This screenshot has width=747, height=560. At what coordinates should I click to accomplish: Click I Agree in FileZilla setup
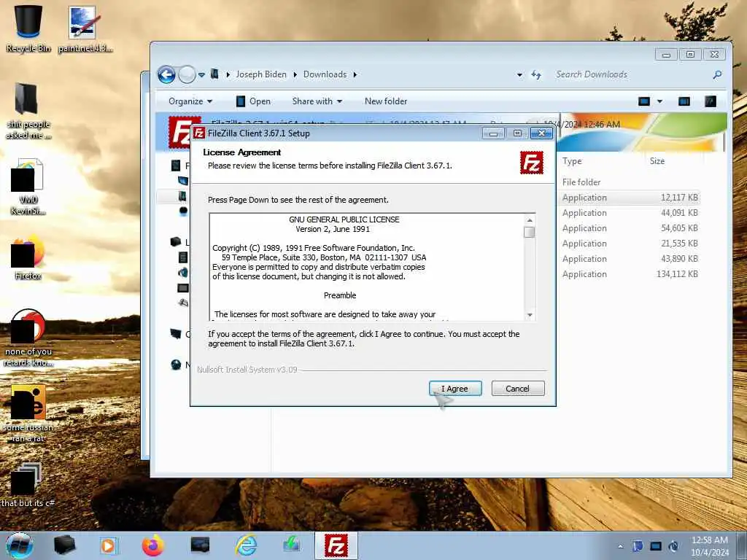[455, 389]
